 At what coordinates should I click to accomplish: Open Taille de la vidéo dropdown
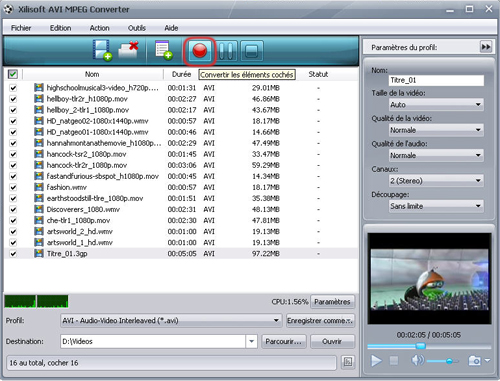tap(436, 105)
